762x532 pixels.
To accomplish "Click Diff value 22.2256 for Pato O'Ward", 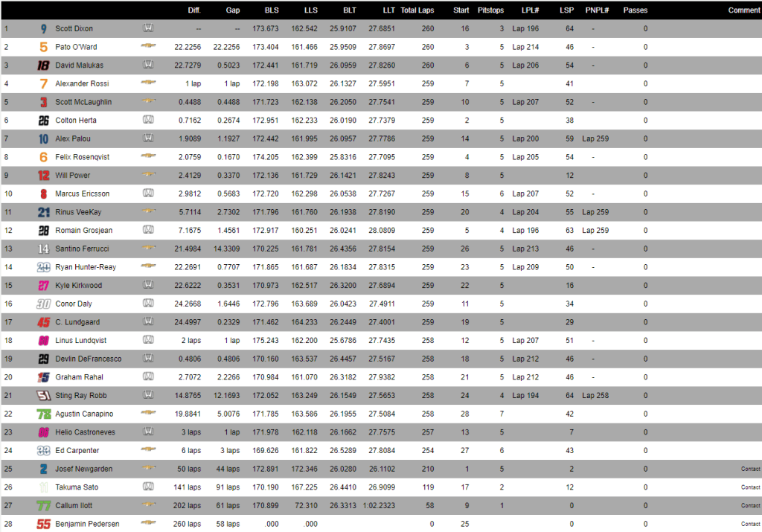I will coord(188,47).
